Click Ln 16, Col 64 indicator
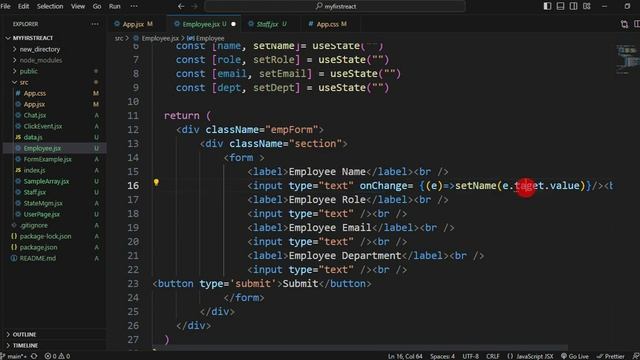 pos(405,356)
